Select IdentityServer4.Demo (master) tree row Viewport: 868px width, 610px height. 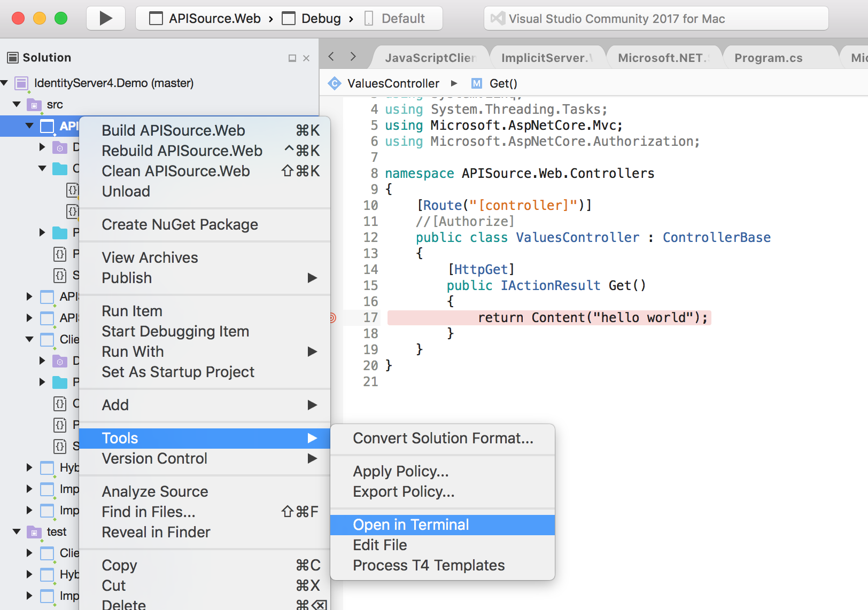[159, 83]
